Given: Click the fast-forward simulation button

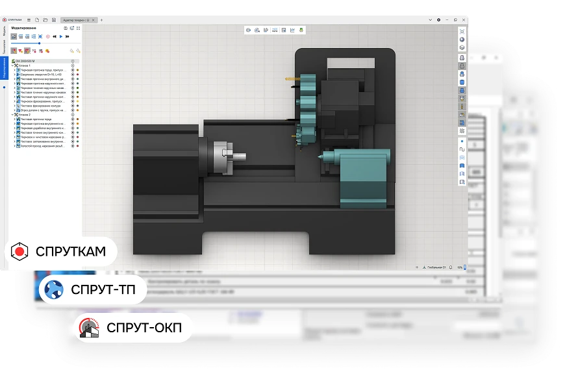Looking at the screenshot, I should pyautogui.click(x=68, y=36).
